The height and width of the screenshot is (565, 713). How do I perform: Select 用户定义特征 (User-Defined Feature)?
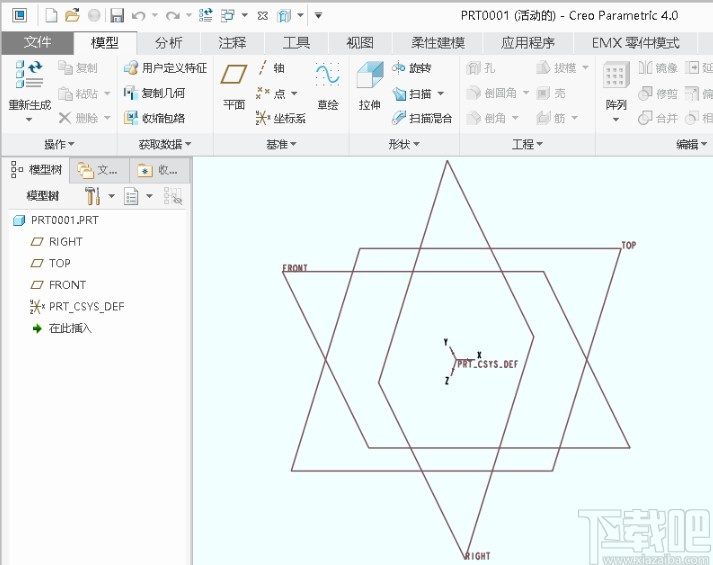166,68
